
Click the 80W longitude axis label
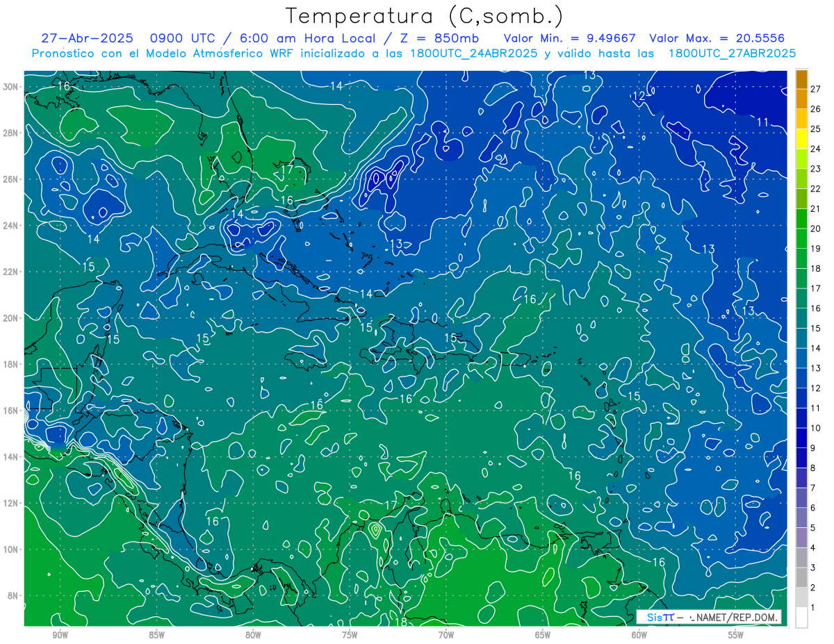tap(253, 635)
